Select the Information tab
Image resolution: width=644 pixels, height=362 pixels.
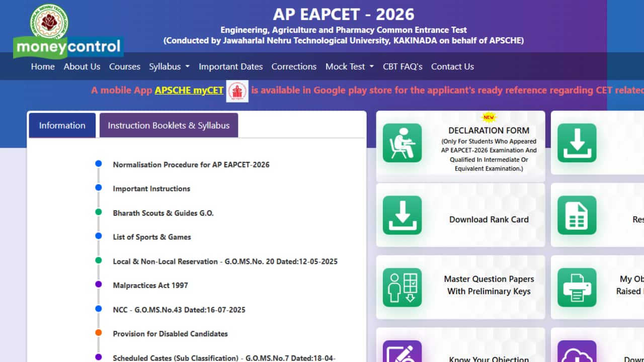pos(62,125)
